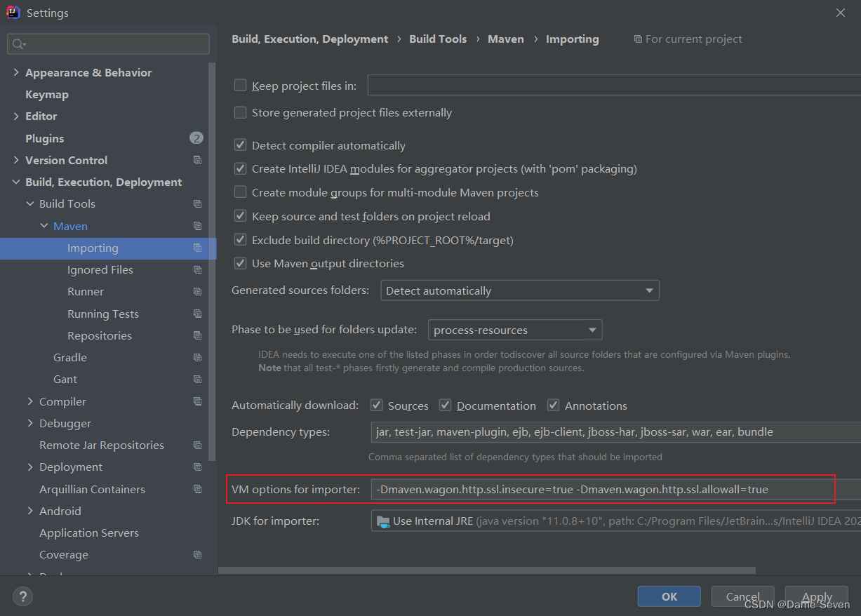The height and width of the screenshot is (616, 861).
Task: Click project-level icon beside Gradle
Action: [x=197, y=358]
